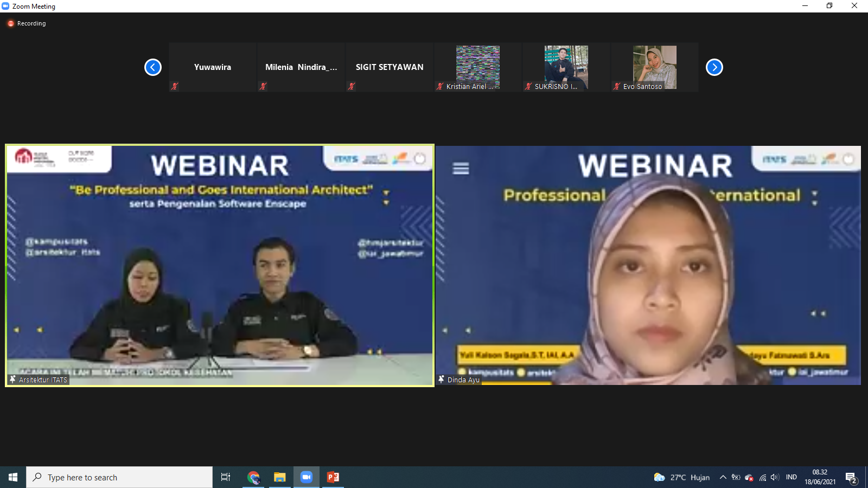
Task: Select Arsitektur ITATS speaker video
Action: click(220, 266)
